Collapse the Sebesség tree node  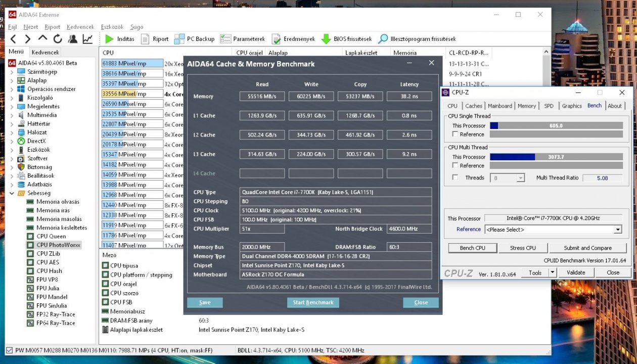click(12, 193)
